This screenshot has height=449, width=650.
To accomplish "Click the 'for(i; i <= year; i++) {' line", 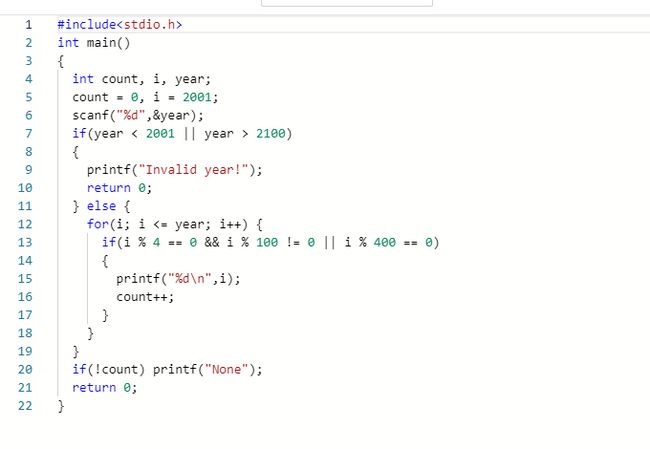I will click(x=175, y=224).
